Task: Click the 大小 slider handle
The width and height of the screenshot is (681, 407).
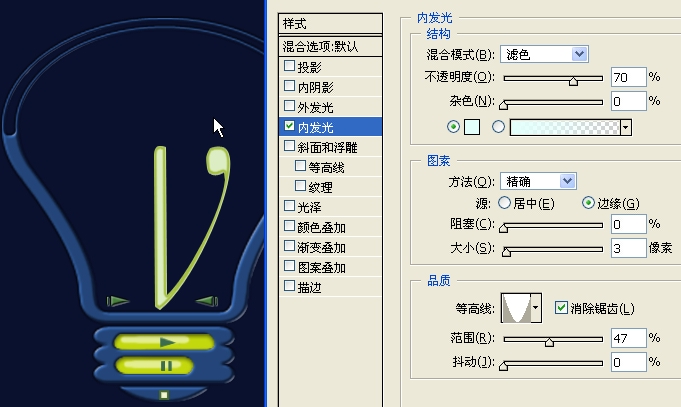Action: point(506,251)
